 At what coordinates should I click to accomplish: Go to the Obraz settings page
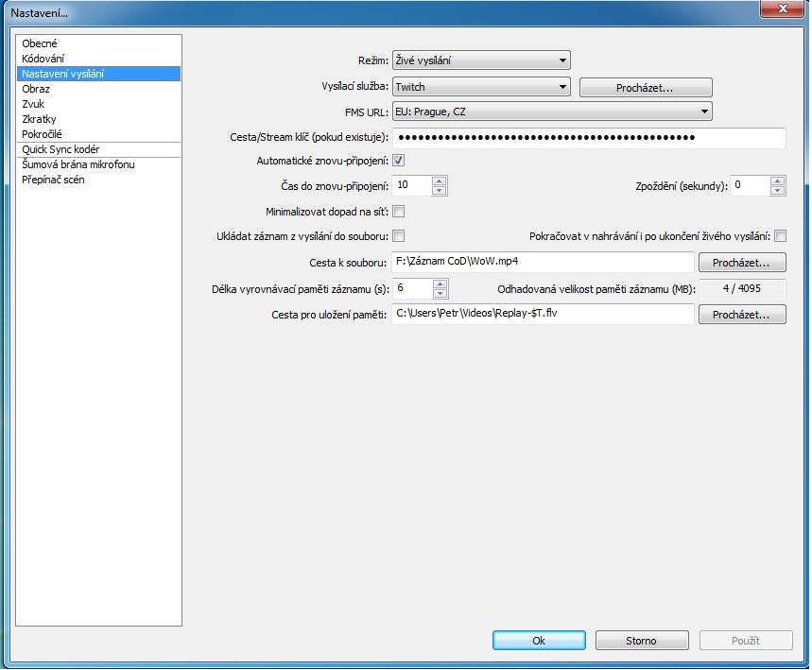98,89
